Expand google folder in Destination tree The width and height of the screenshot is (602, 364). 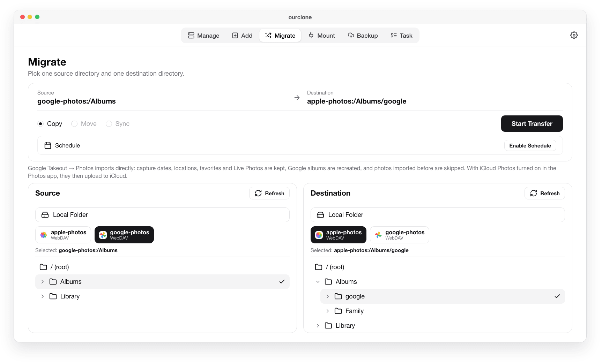point(328,296)
